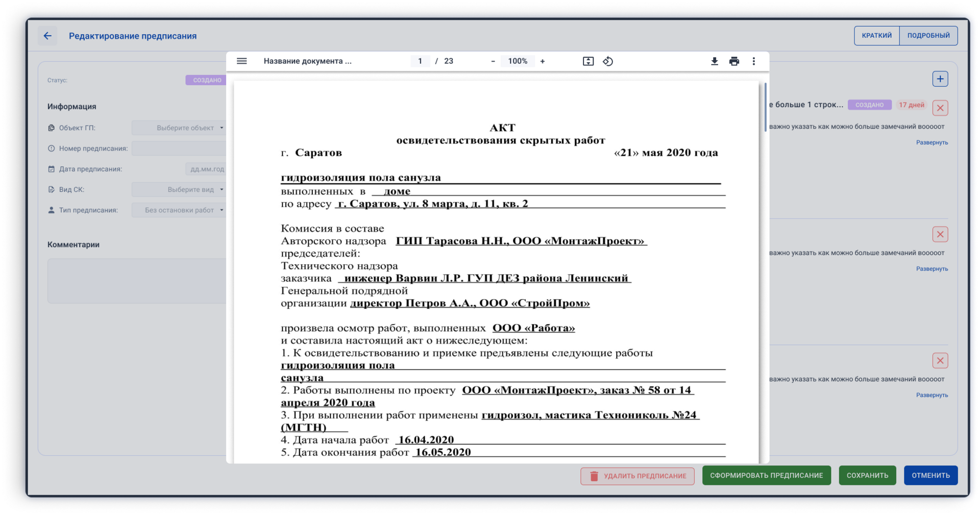
Task: Download the PDF document
Action: click(x=715, y=61)
